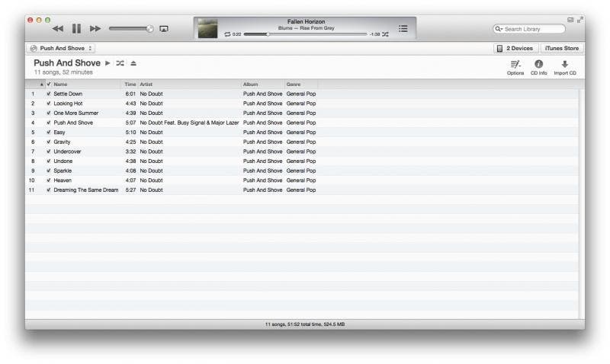This screenshot has width=610, height=364.
Task: Select the Undone song name
Action: [x=63, y=161]
